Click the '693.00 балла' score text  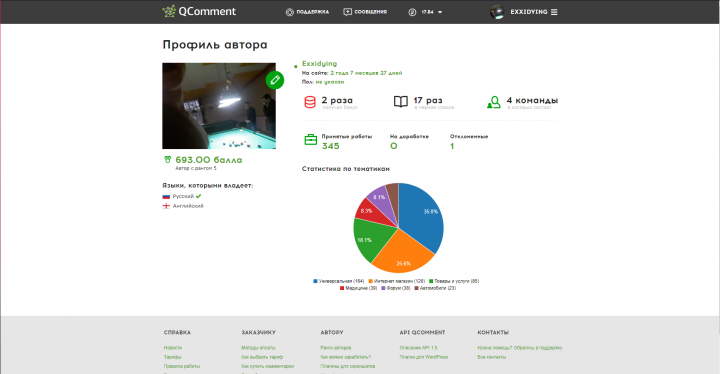pos(208,160)
